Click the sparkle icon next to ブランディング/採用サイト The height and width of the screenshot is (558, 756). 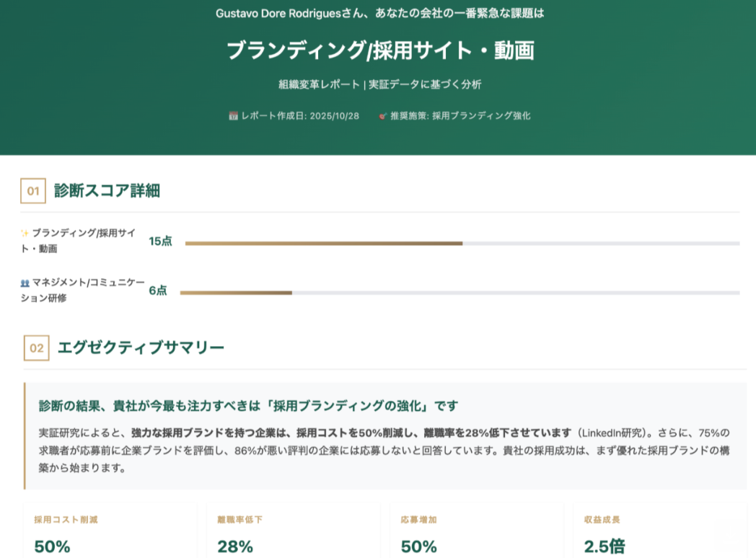pos(25,234)
